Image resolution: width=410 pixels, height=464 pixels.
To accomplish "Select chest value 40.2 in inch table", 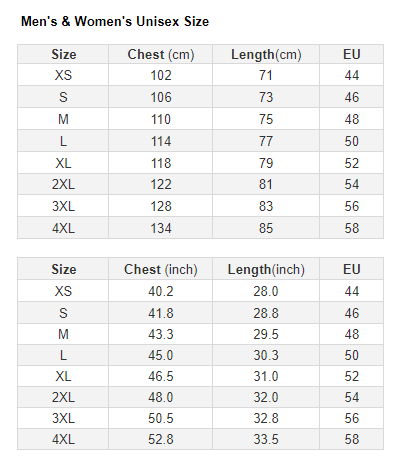I will (161, 291).
